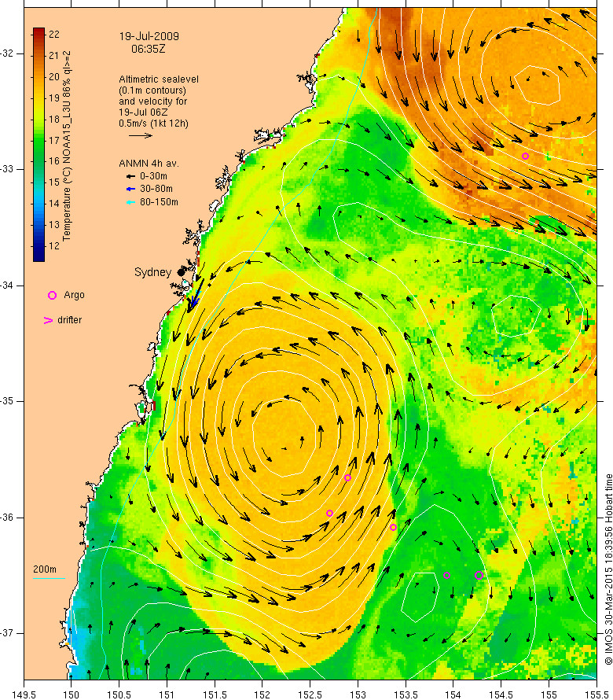Click the Argo float marker near -33 latitude
Image resolution: width=613 pixels, height=700 pixels.
(525, 157)
